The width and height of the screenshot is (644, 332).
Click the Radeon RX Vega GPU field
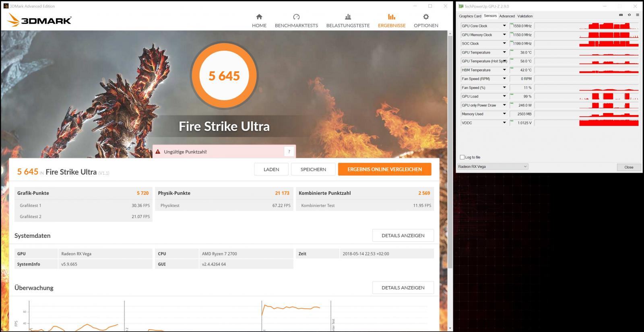[x=105, y=254]
